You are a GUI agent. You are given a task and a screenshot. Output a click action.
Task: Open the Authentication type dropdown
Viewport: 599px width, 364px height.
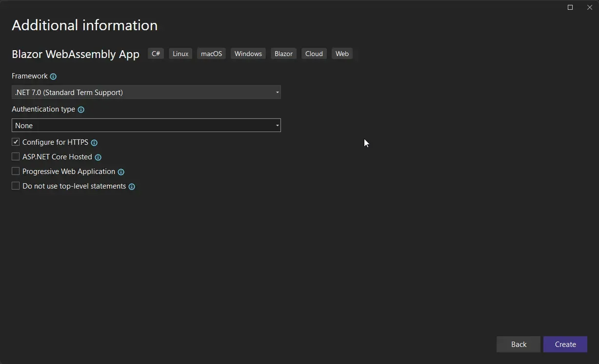point(146,125)
